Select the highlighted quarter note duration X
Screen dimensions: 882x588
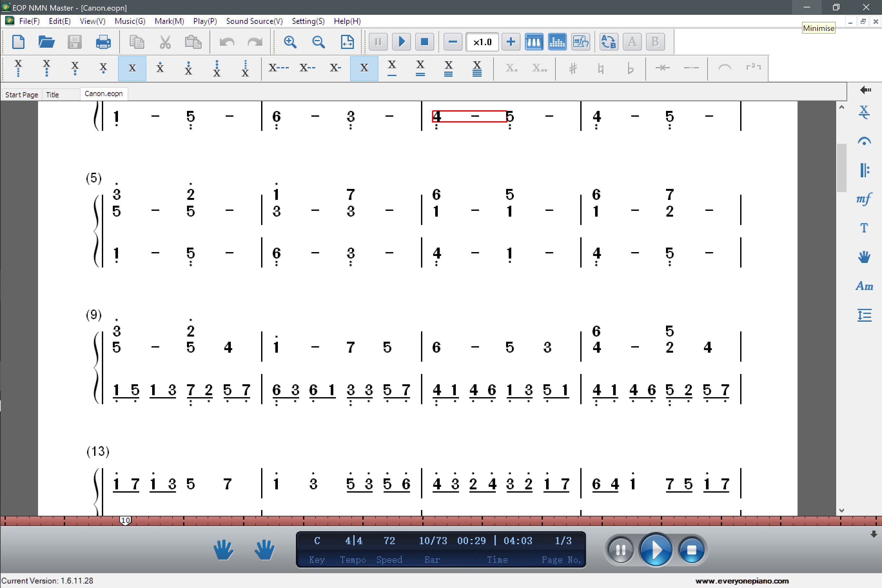tap(364, 68)
